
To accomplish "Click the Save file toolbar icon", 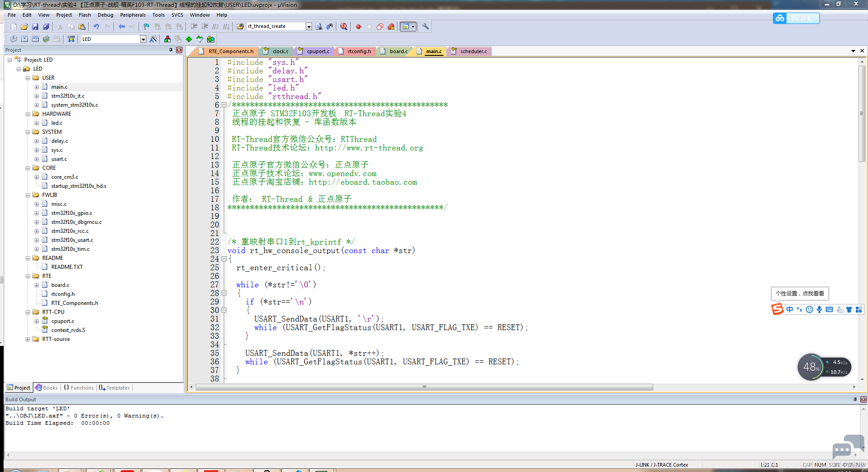I will tap(35, 27).
